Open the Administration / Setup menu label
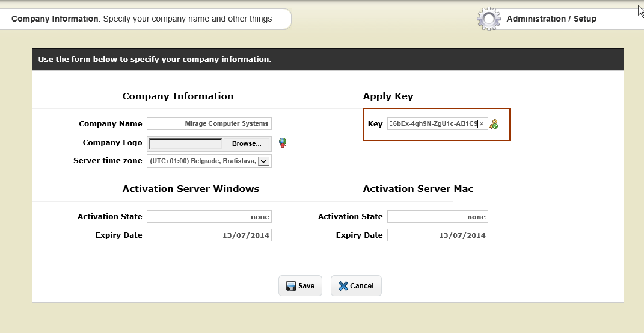This screenshot has height=333, width=644. [x=551, y=19]
